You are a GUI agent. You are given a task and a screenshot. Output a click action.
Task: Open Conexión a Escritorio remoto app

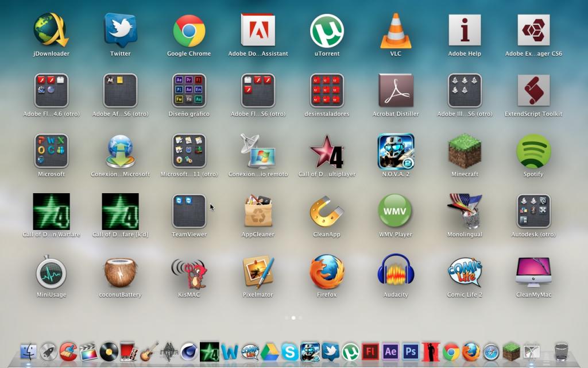258,151
